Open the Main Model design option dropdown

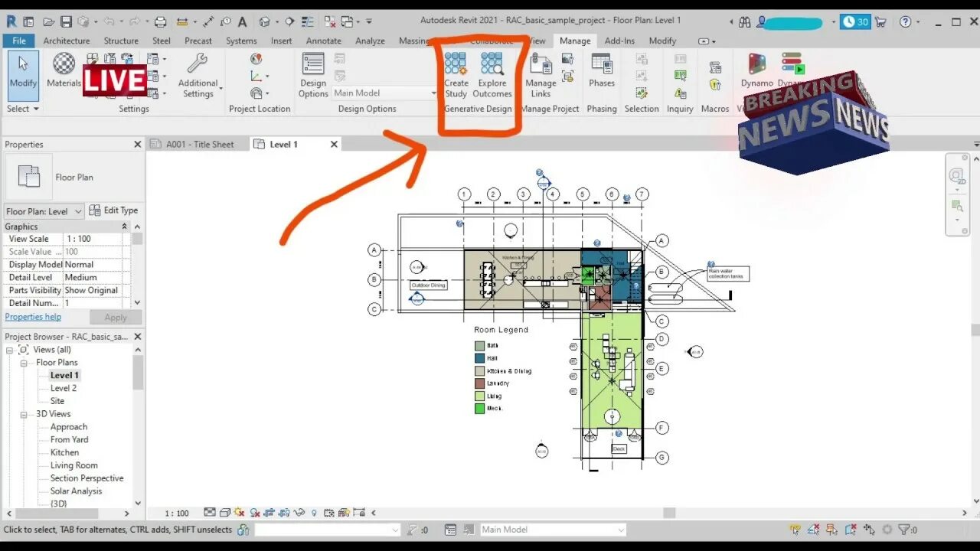click(x=385, y=93)
